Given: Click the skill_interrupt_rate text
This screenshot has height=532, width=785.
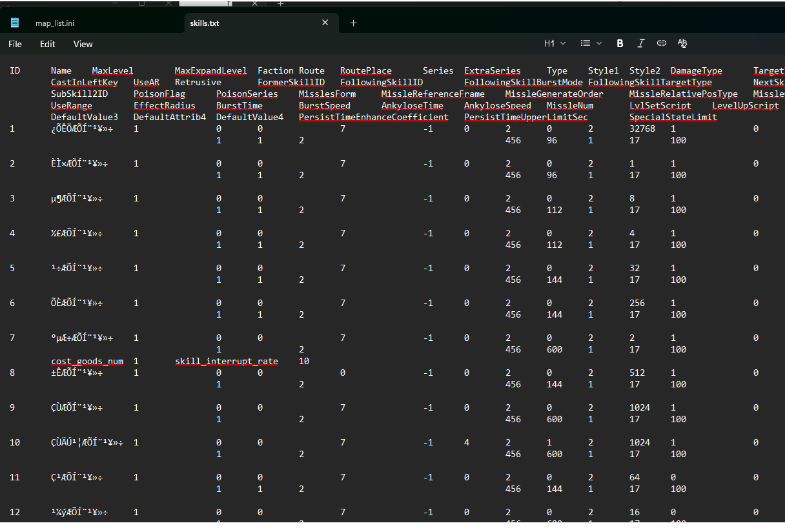Looking at the screenshot, I should coord(227,361).
